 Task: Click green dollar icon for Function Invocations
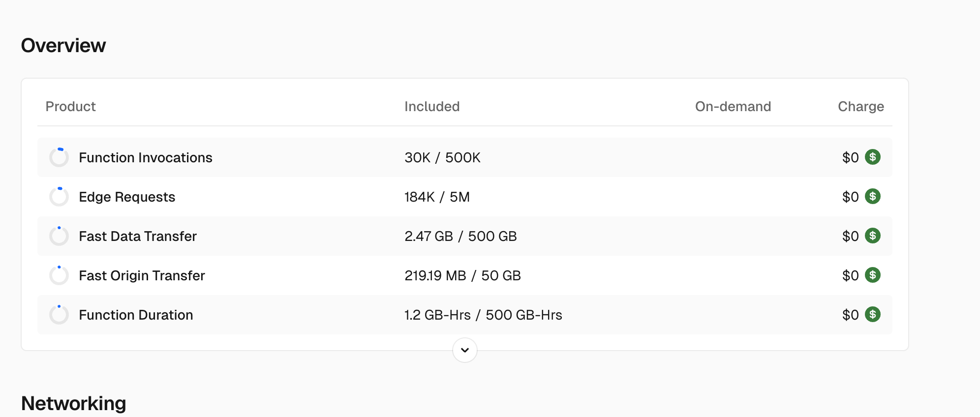pyautogui.click(x=873, y=157)
